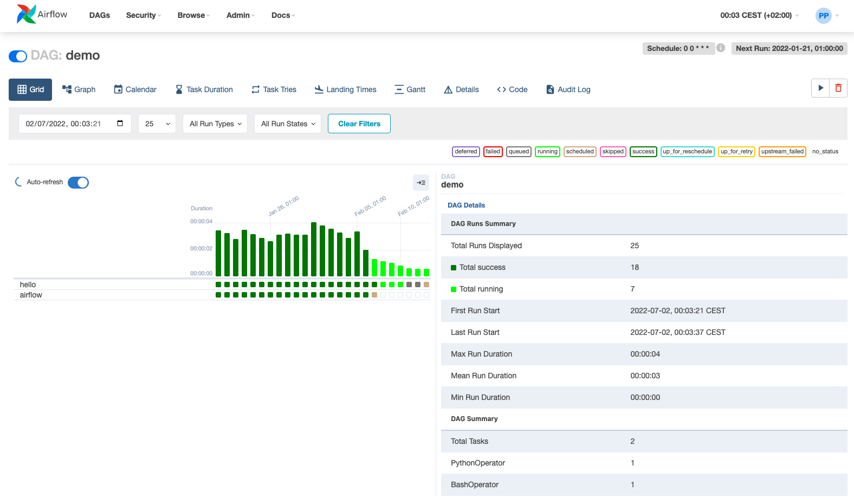Open the All Run States dropdown
Viewport: 854px width, 504px height.
coord(288,124)
